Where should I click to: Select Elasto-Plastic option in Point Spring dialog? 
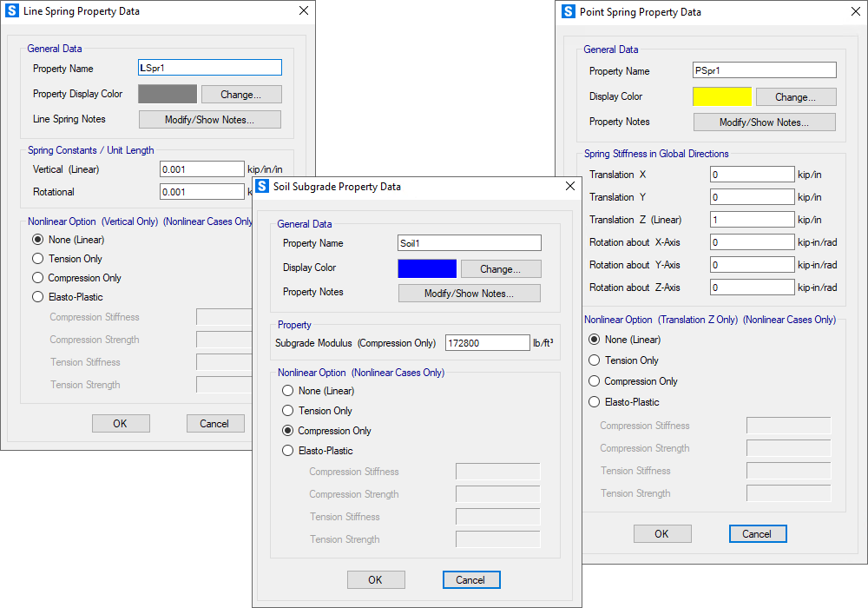coord(595,402)
